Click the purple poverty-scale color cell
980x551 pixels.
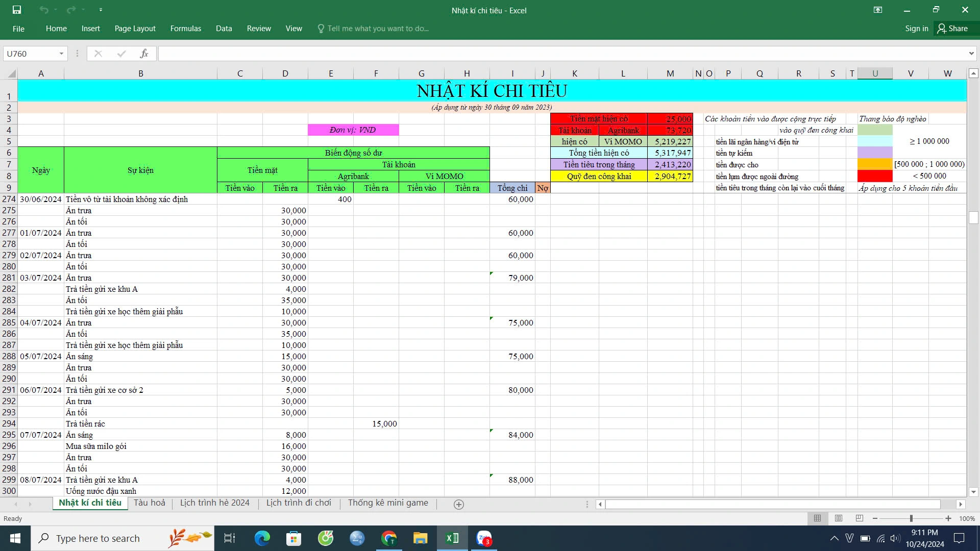[875, 153]
